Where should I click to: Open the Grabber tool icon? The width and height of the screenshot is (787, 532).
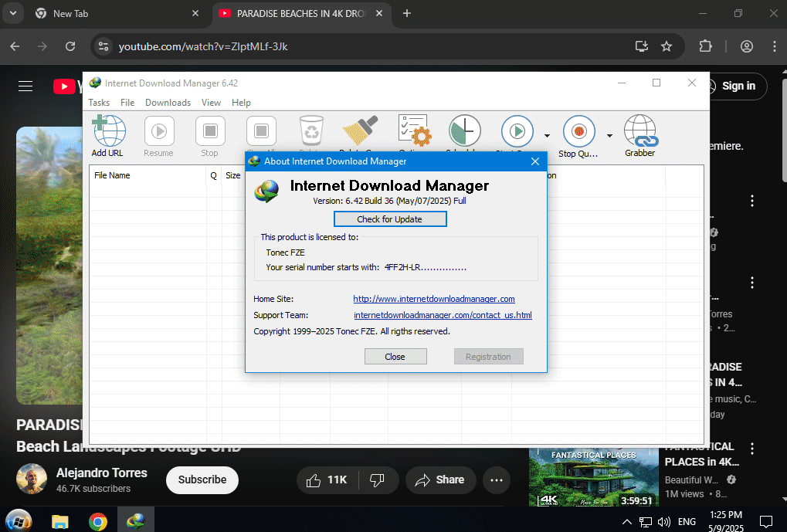coord(639,131)
